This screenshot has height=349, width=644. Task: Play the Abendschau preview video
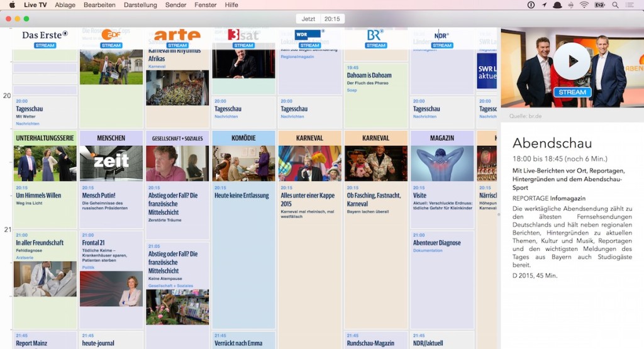pyautogui.click(x=572, y=61)
